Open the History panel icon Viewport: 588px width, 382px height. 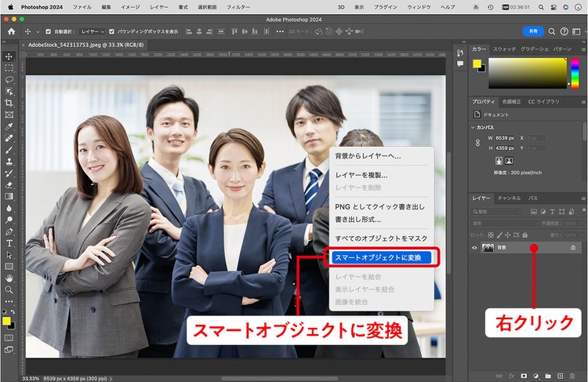point(460,53)
